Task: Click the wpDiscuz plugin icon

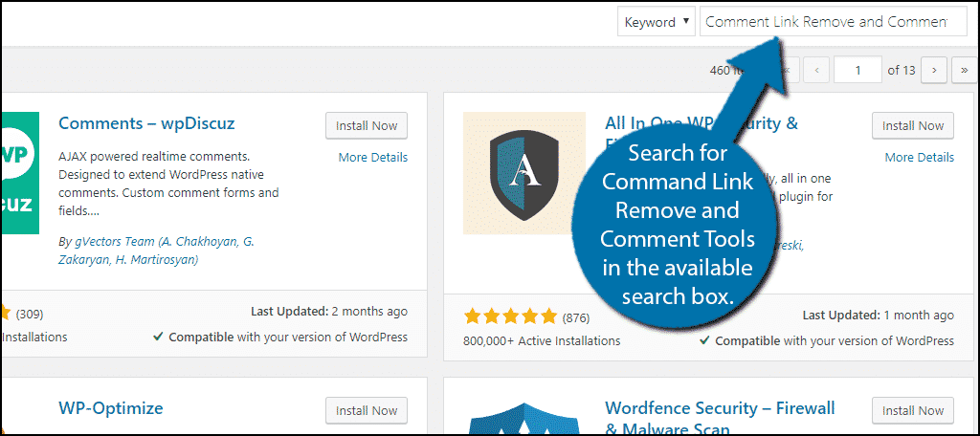Action: click(x=20, y=173)
